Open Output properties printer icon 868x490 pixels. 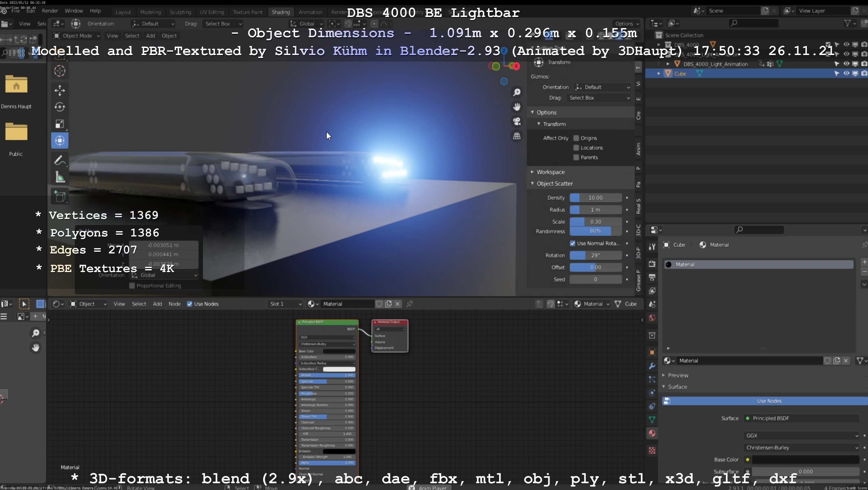tap(652, 277)
